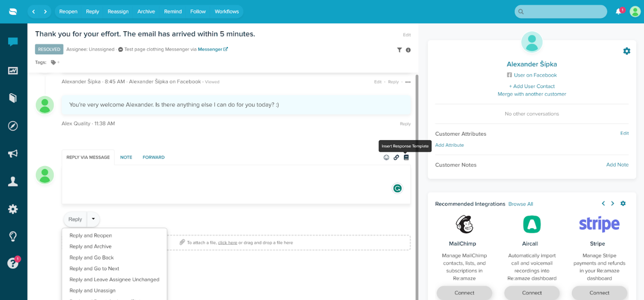Screen dimensions: 644x300
Task: Open the reports chart sidebar icon
Action: [x=13, y=71]
